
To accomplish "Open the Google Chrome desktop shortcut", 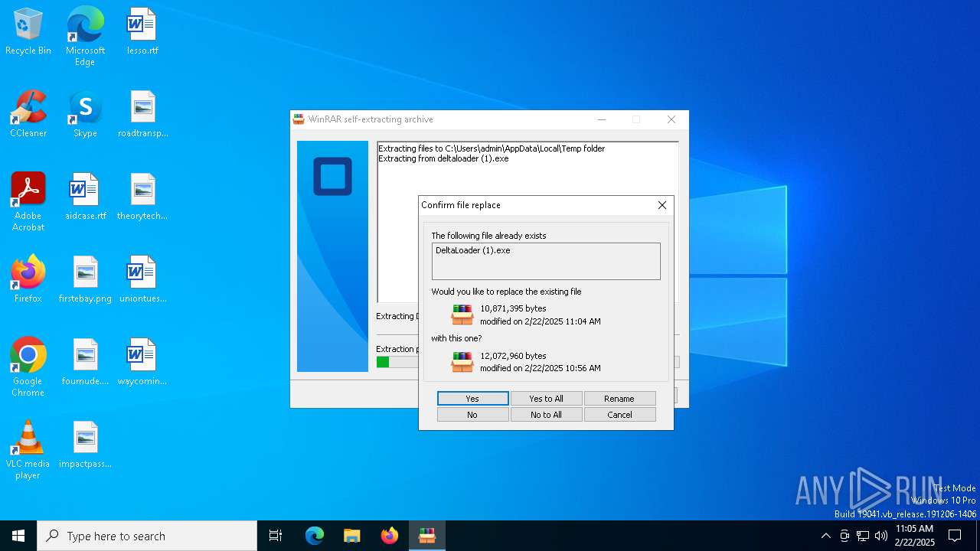I will click(28, 367).
